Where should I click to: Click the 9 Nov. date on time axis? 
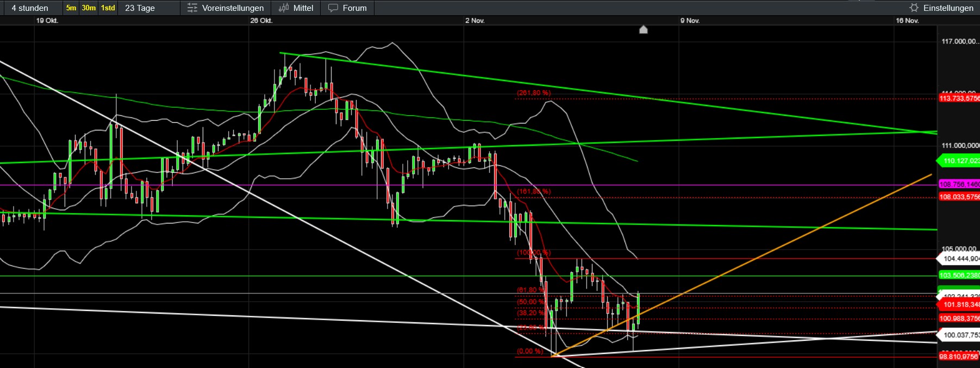click(x=690, y=21)
